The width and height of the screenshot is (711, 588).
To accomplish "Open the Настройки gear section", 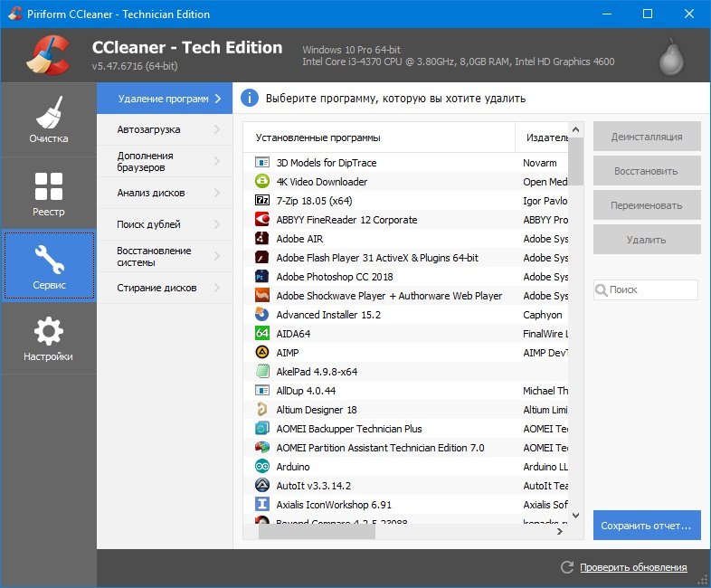I will [48, 338].
